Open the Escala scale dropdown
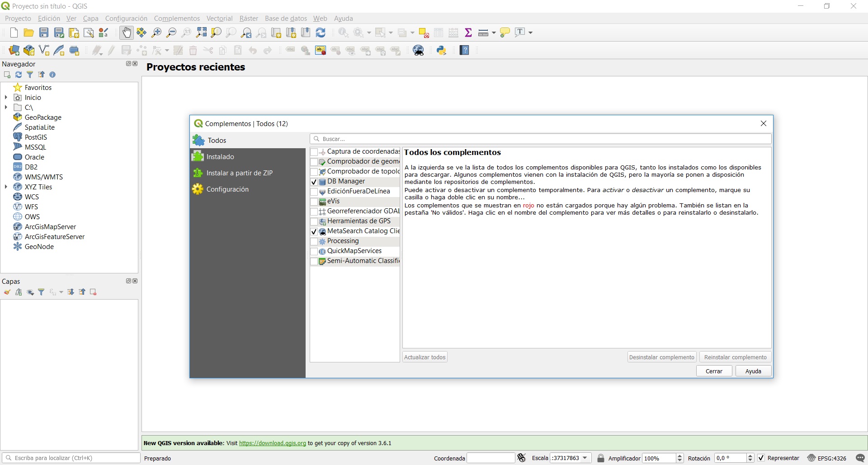Screen dimensions: 868x465 [x=585, y=458]
